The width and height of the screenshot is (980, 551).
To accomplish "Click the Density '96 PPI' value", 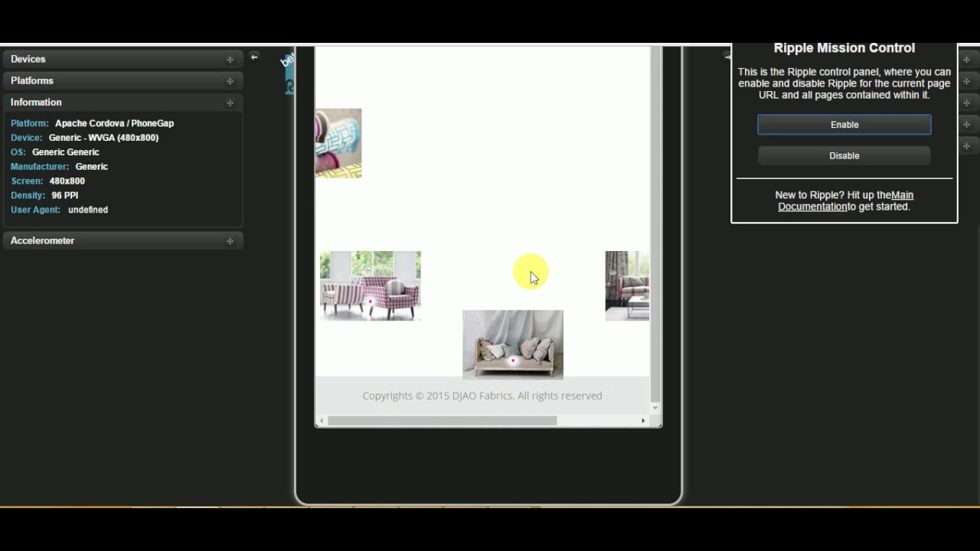I will pyautogui.click(x=65, y=196).
